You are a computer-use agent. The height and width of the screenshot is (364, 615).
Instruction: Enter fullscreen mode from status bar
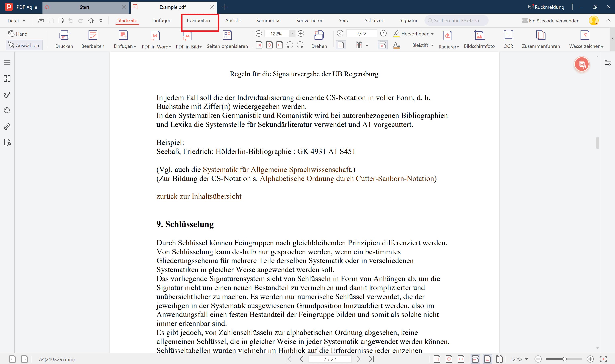pos(603,359)
